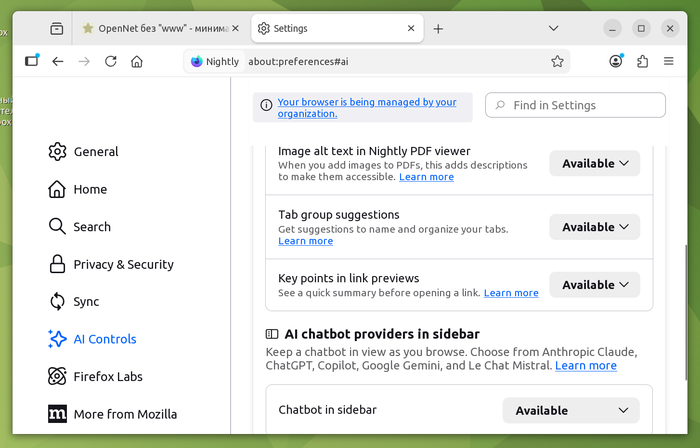Image resolution: width=700 pixels, height=448 pixels.
Task: Open the hamburger application menu
Action: pos(669,61)
